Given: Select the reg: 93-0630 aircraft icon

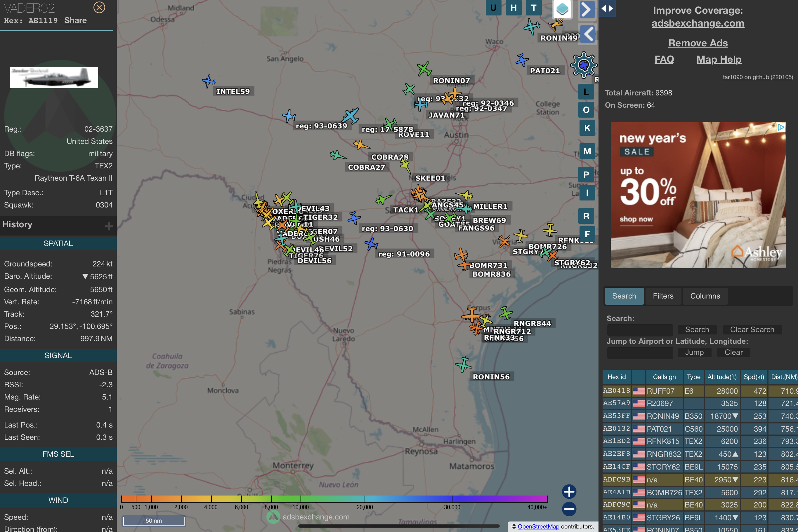Looking at the screenshot, I should (354, 218).
